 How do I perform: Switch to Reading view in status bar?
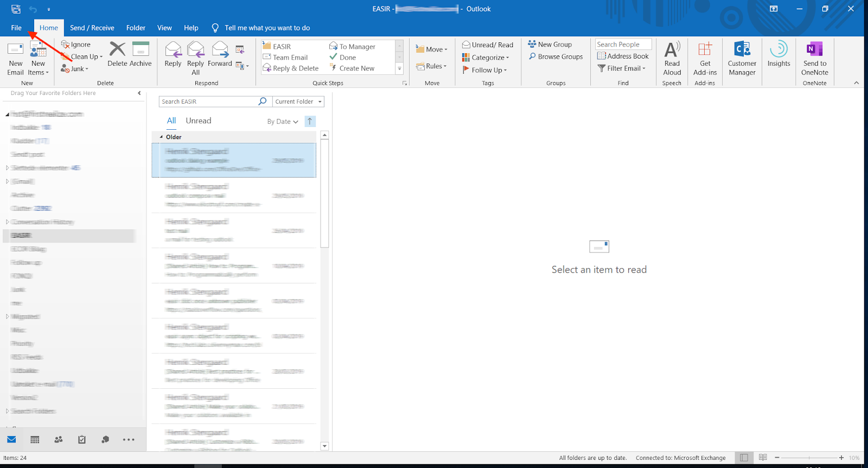click(x=763, y=458)
